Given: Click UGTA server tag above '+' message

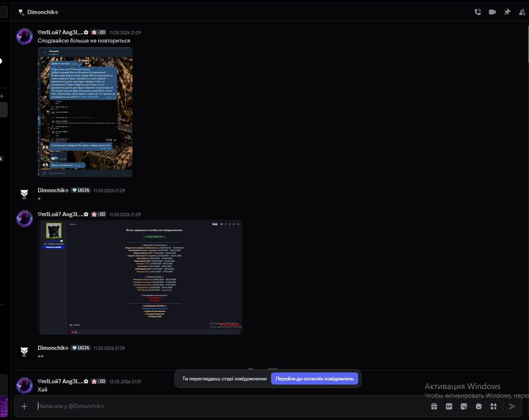Looking at the screenshot, I should (81, 190).
